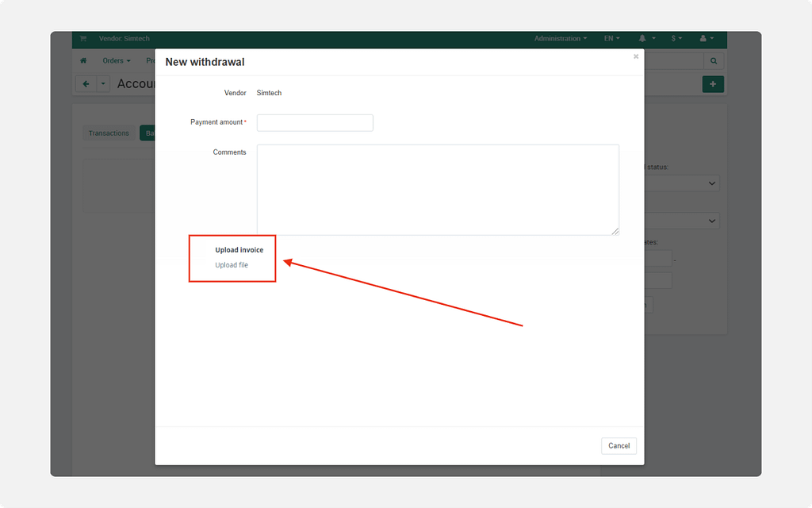Open the caret dropdown beside back arrow
812x508 pixels.
click(103, 84)
